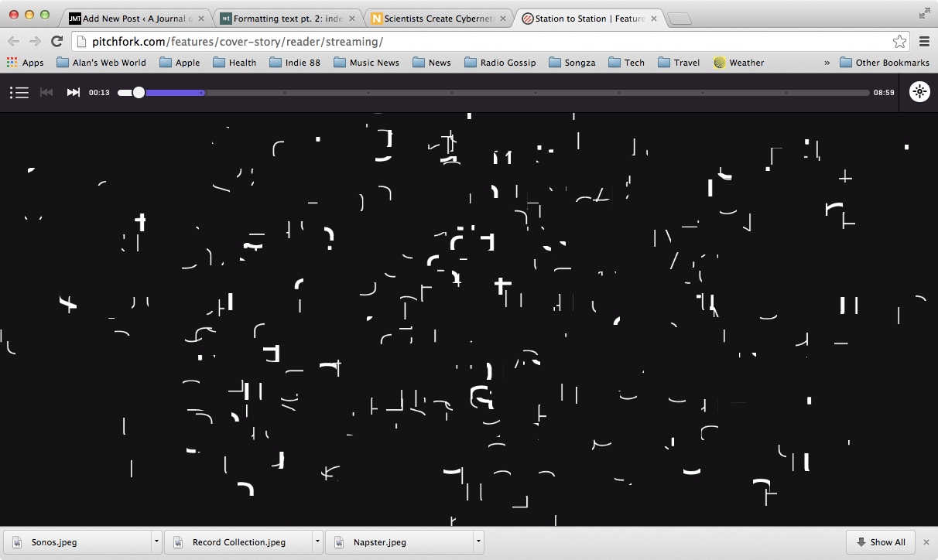Bookmark this page with star icon
This screenshot has height=560, width=938.
tap(899, 42)
